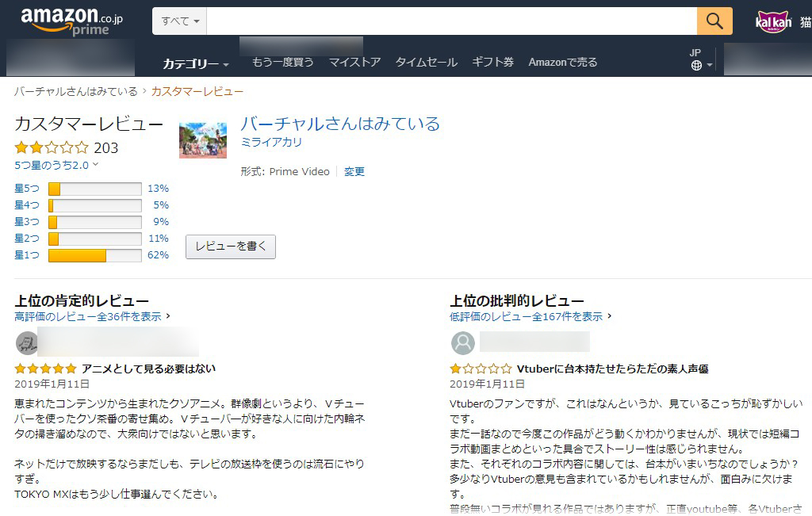Viewport: 812px width, 516px height.
Task: Click the 203 review count text
Action: pyautogui.click(x=106, y=148)
